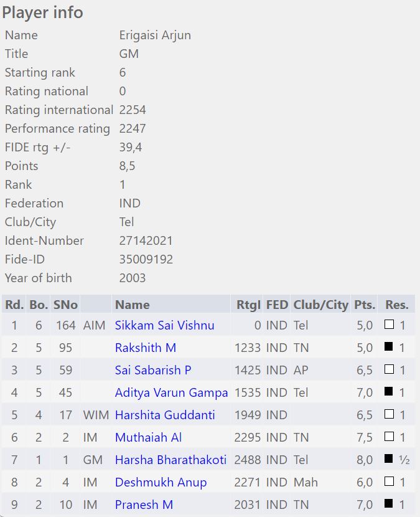
Task: Click the Name column header
Action: click(x=132, y=305)
